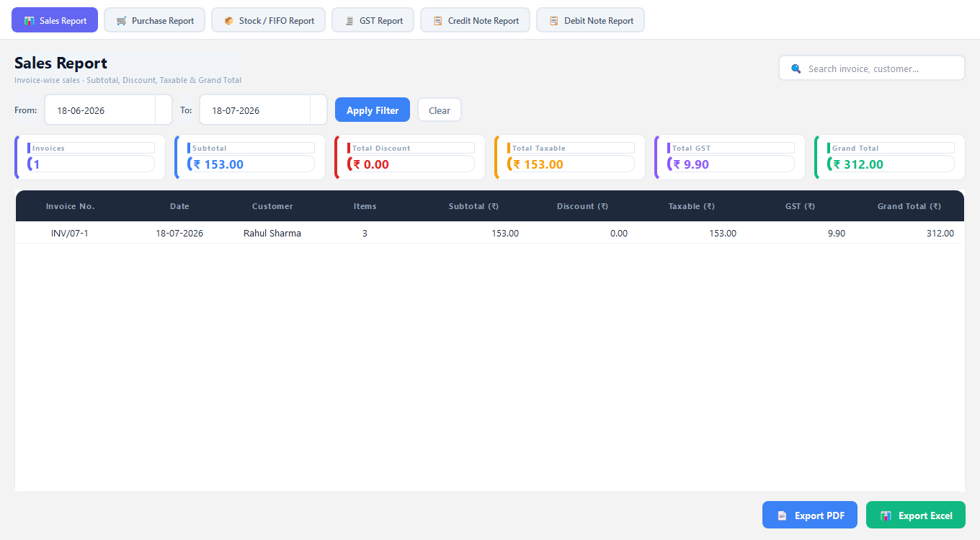
Task: Click the chart icon on Export Excel
Action: [886, 515]
